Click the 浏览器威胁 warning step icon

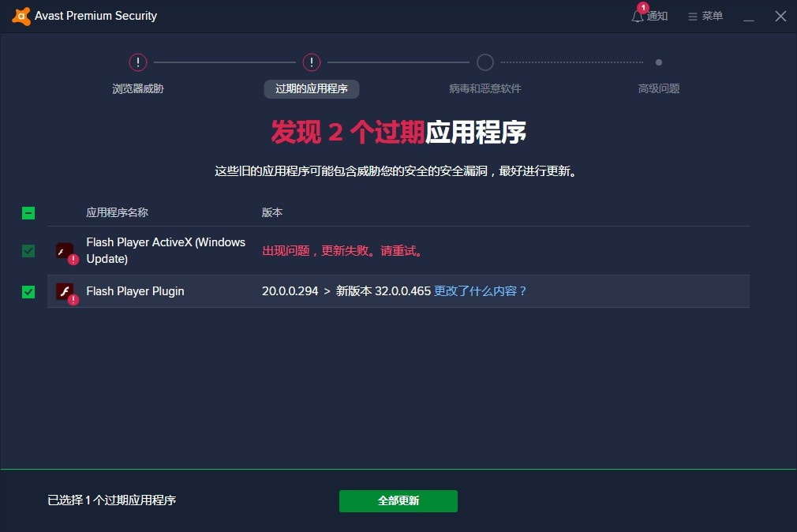[137, 62]
